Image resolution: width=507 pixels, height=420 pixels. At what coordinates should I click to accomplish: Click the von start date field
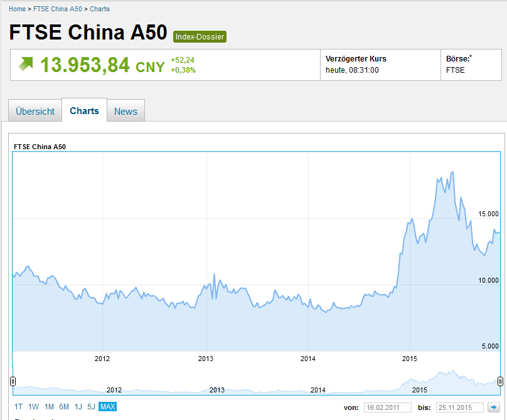coord(387,407)
